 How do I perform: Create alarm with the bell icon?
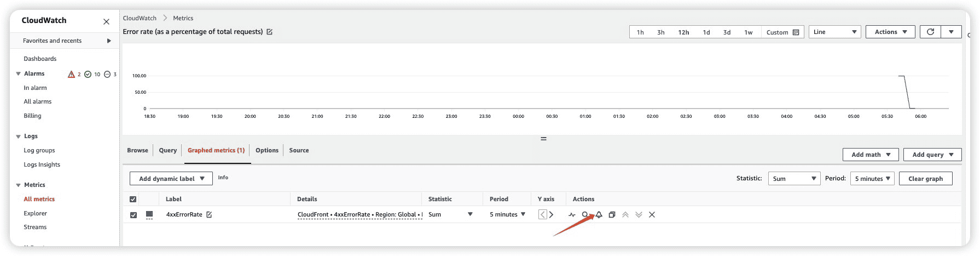[599, 214]
